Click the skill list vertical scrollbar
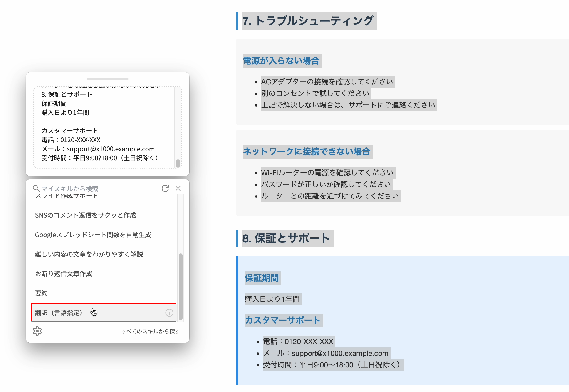Image resolution: width=569 pixels, height=392 pixels. [181, 287]
